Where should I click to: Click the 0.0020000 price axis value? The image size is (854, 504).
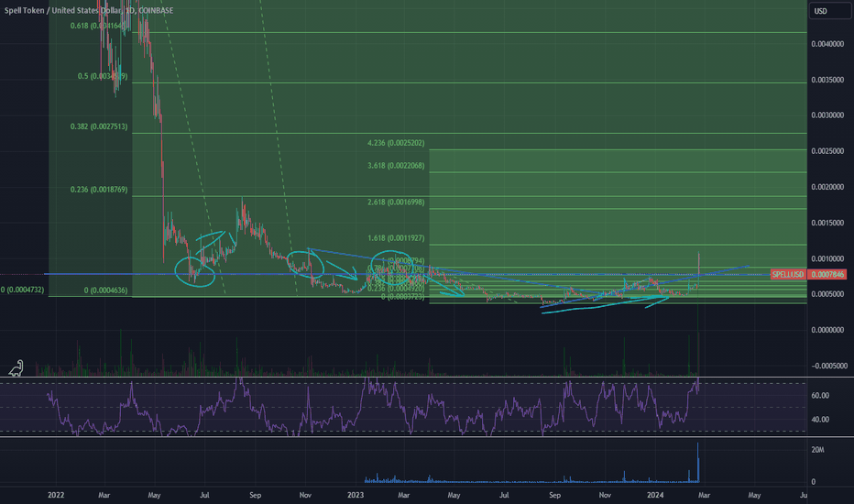pyautogui.click(x=827, y=187)
